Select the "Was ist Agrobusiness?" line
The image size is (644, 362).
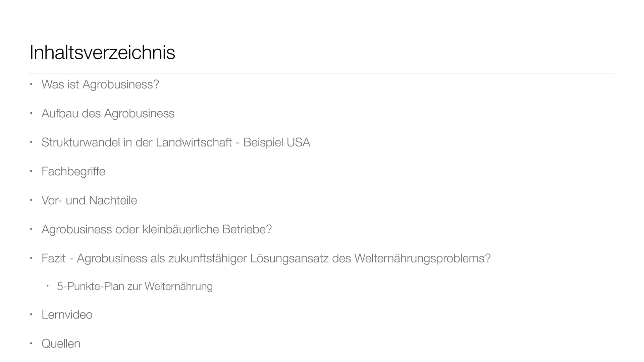[x=100, y=84]
